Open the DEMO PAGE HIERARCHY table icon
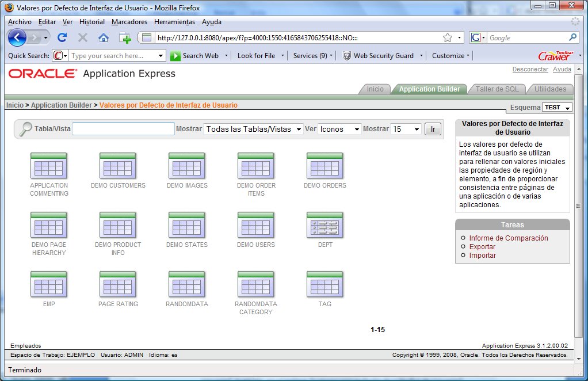The width and height of the screenshot is (588, 381). click(49, 225)
